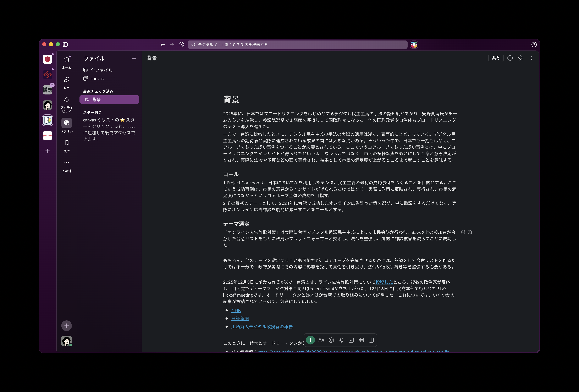Screen dimensions: 579x392
Task: Click the emoji reaction icon beside テーマ選定 paragraph
Action: click(463, 232)
